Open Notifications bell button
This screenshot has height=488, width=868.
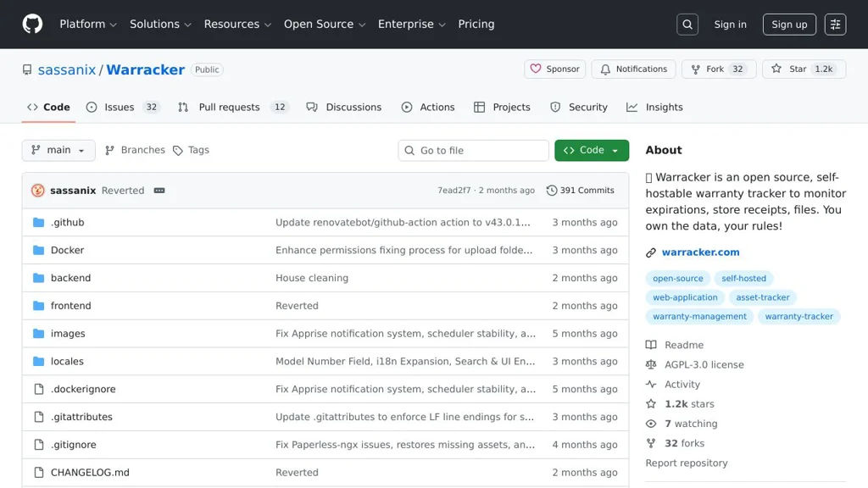point(633,69)
